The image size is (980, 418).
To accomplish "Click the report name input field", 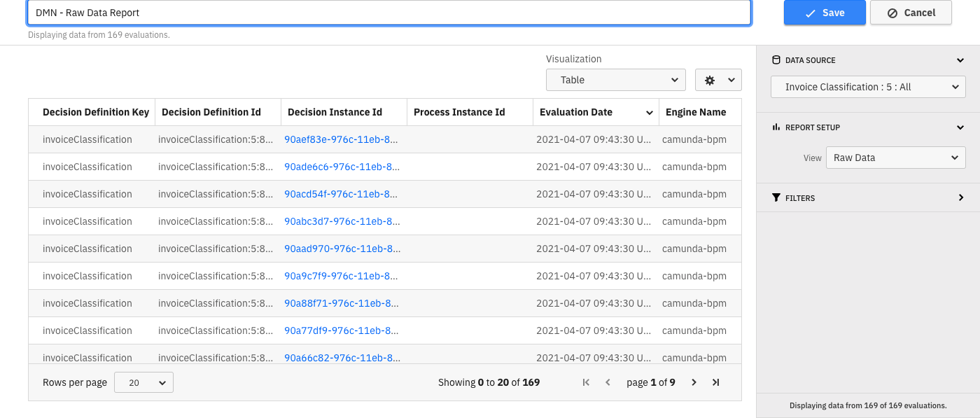I will pyautogui.click(x=389, y=13).
